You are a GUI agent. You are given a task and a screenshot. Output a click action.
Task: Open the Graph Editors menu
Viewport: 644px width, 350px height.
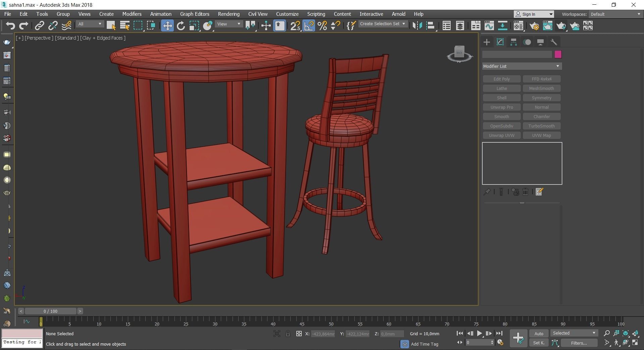[195, 14]
